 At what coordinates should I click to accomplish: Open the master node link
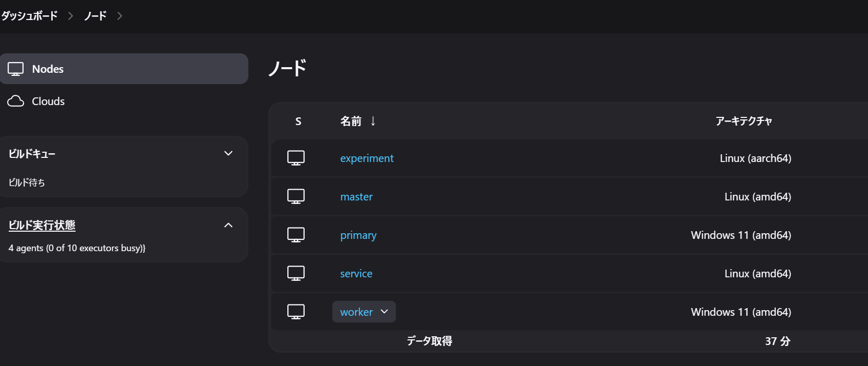tap(356, 197)
